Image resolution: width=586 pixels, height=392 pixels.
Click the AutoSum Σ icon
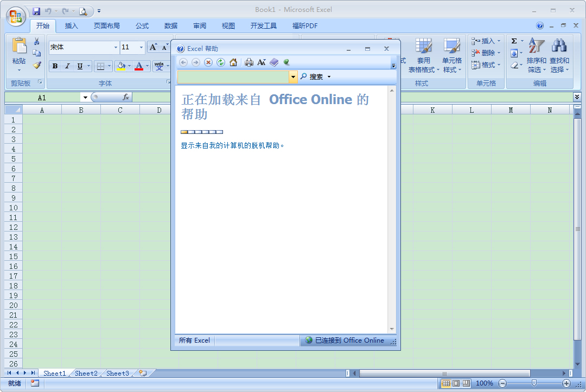click(514, 40)
